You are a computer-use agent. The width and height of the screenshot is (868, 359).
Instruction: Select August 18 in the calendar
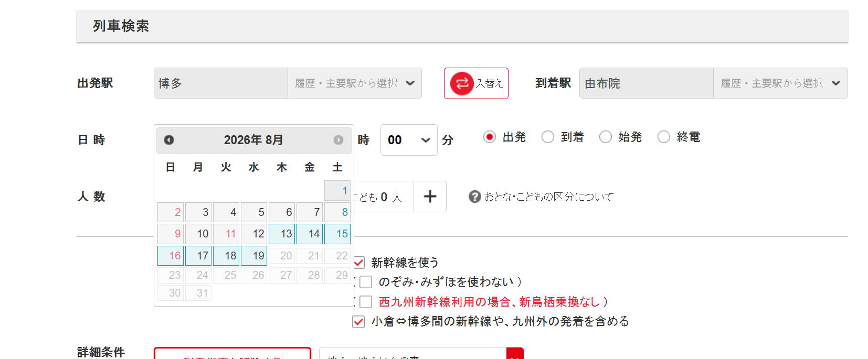click(x=226, y=256)
